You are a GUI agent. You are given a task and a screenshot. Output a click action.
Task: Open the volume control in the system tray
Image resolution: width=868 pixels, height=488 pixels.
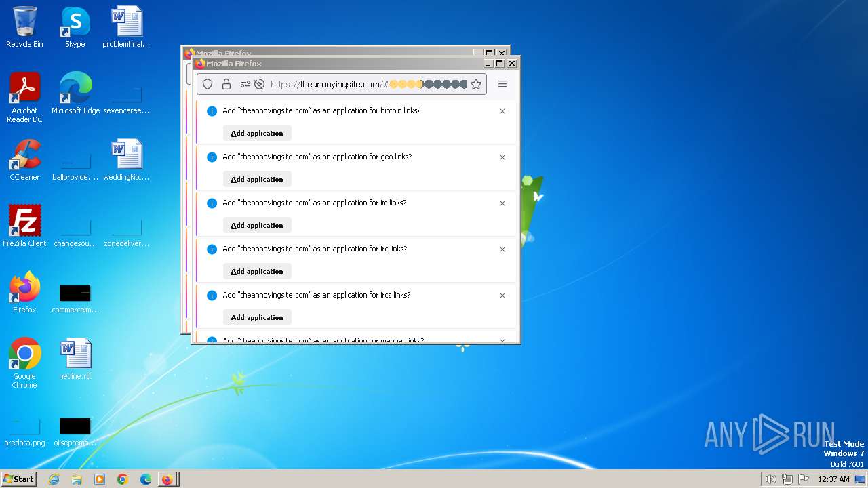(770, 479)
